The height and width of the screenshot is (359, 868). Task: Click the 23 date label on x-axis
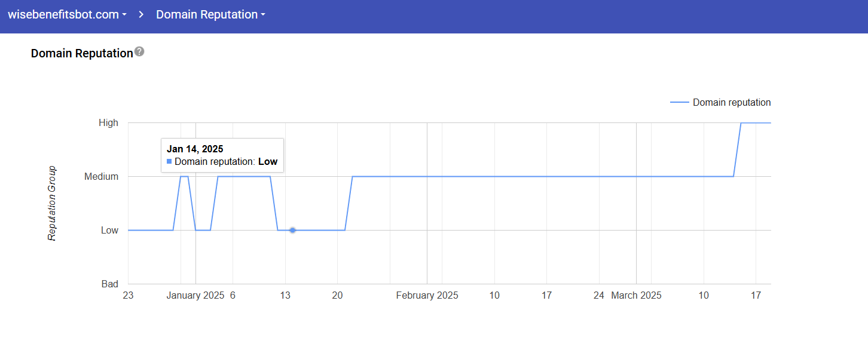click(128, 296)
